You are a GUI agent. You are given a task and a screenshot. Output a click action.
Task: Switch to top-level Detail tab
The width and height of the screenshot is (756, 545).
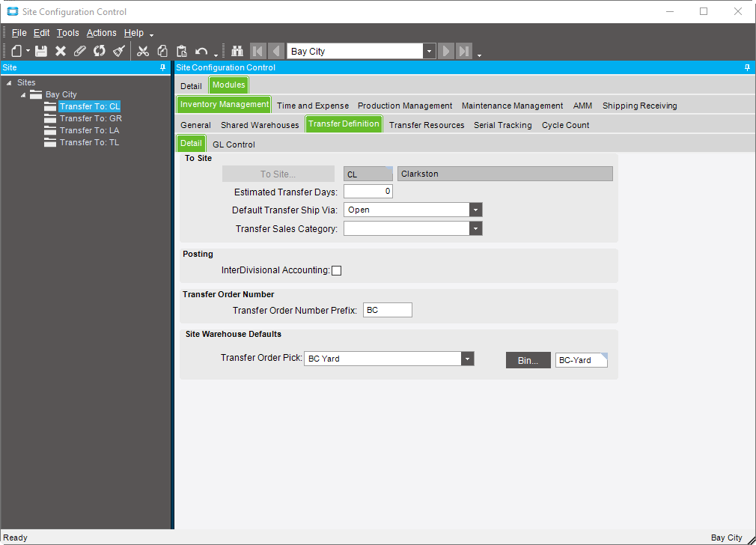tap(191, 86)
